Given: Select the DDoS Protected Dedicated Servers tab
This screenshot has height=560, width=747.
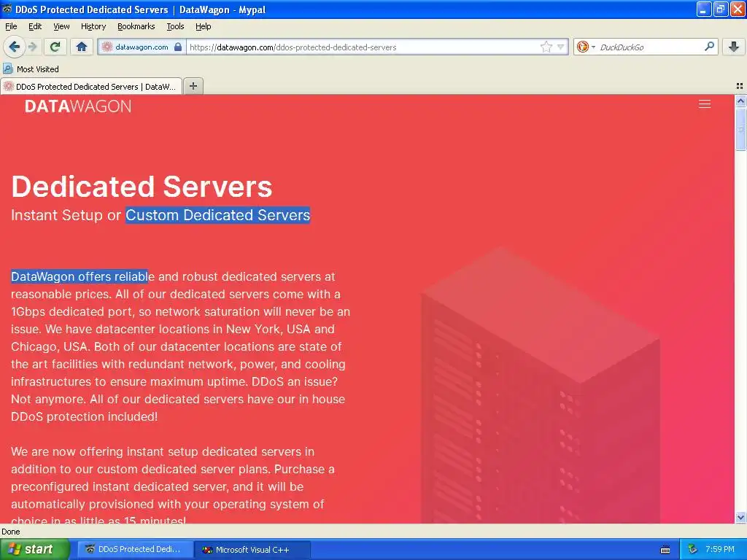Looking at the screenshot, I should (91, 87).
